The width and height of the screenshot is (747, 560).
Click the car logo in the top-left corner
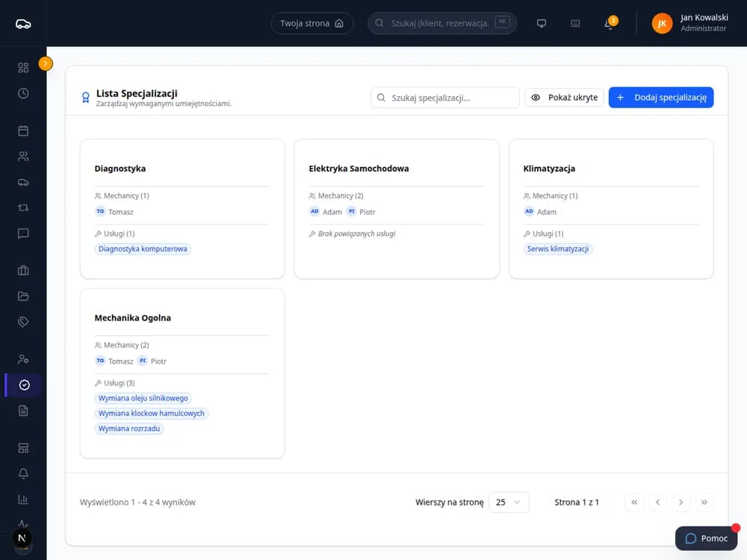click(x=23, y=24)
